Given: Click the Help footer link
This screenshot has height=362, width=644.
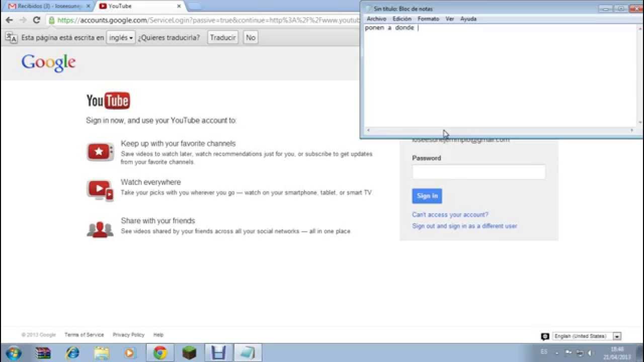Looking at the screenshot, I should click(158, 335).
